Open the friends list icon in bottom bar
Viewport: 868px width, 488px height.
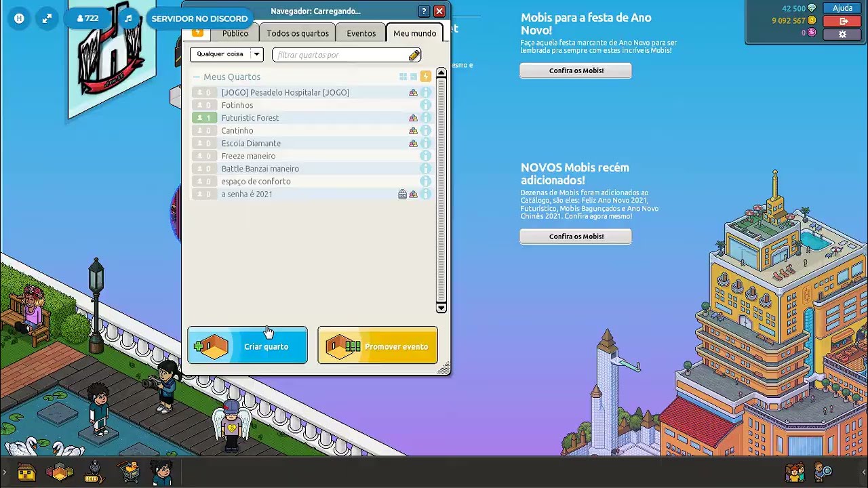(x=795, y=472)
